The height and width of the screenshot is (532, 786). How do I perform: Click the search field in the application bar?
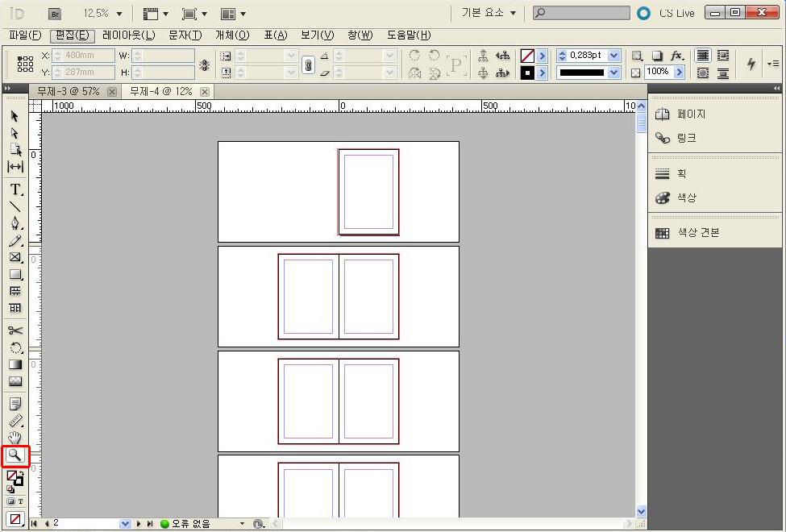pos(586,14)
